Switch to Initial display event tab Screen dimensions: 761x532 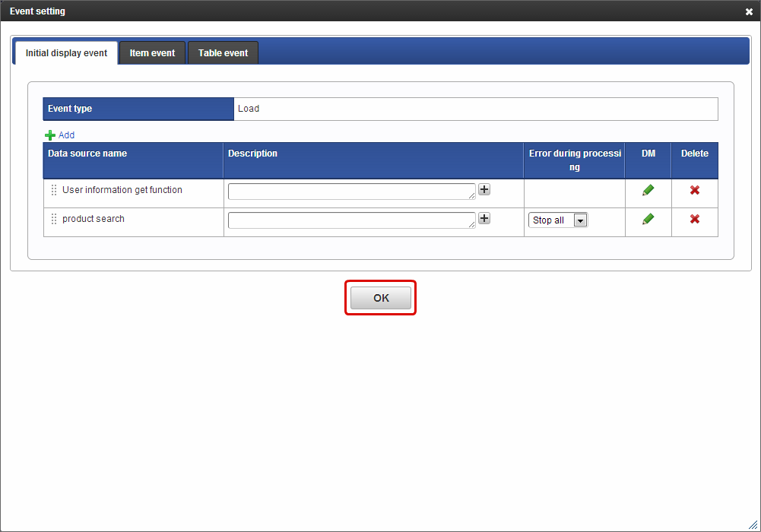(66, 53)
